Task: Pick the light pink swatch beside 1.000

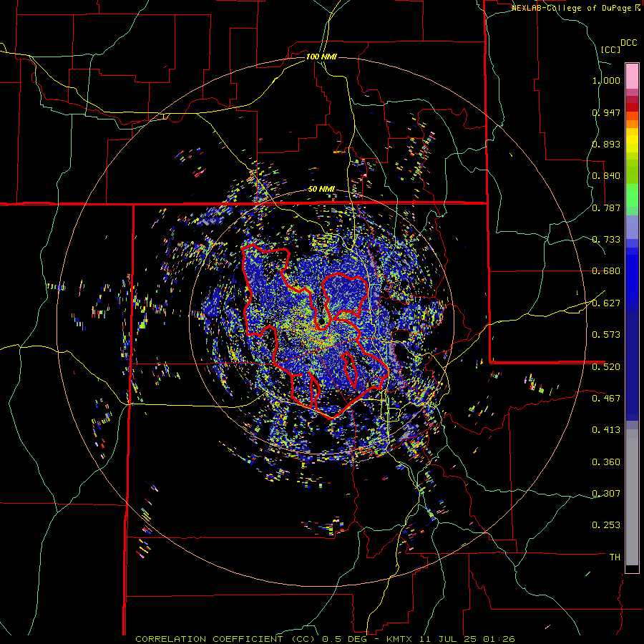Action: pyautogui.click(x=632, y=77)
